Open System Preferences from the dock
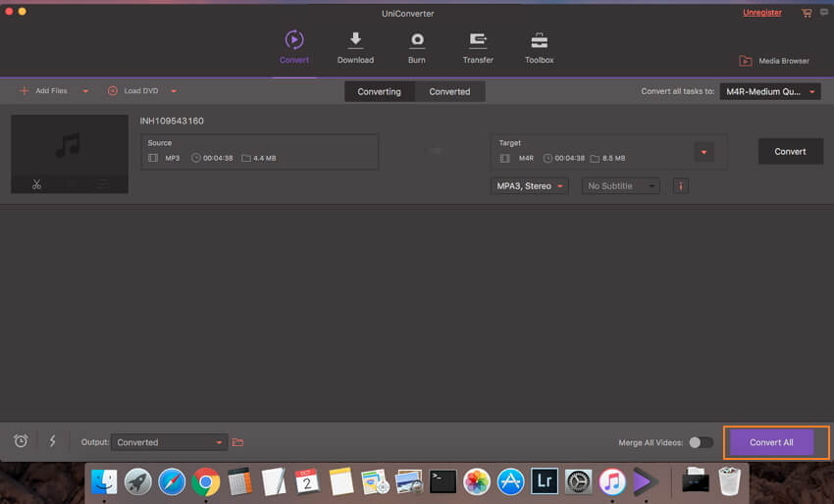Screen dimensions: 834x504 click(x=579, y=482)
